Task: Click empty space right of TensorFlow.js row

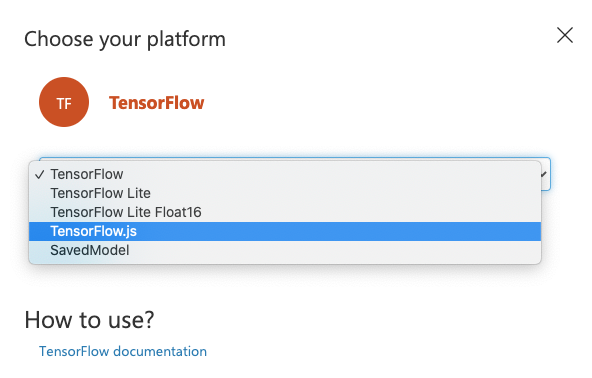Action: [x=338, y=231]
